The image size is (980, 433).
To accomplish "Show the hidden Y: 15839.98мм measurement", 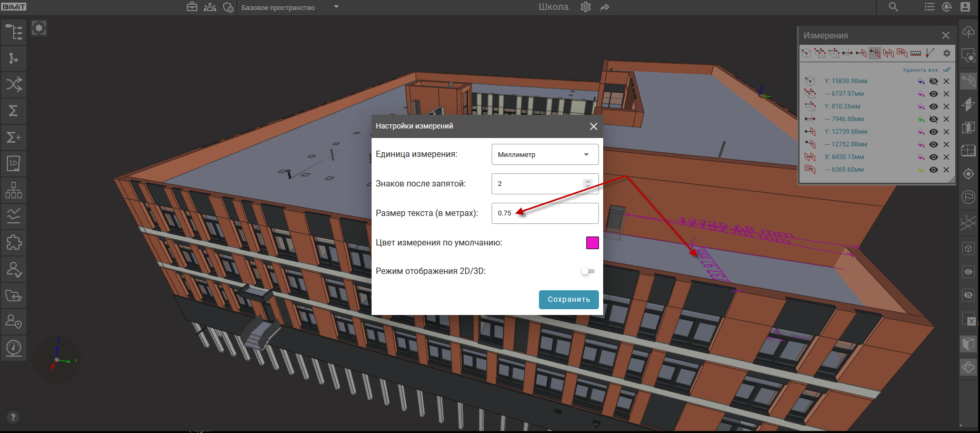I will click(934, 81).
